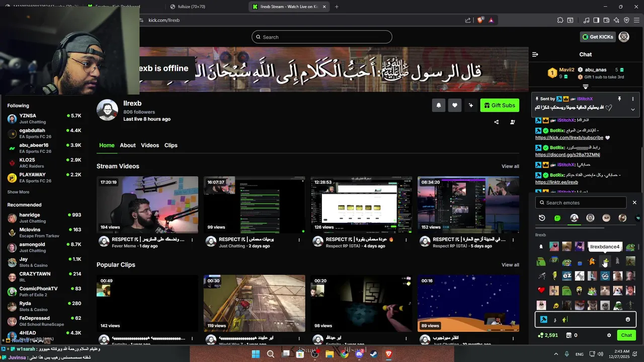The image size is (644, 362).
Task: Switch to the Videos tab
Action: tap(150, 145)
